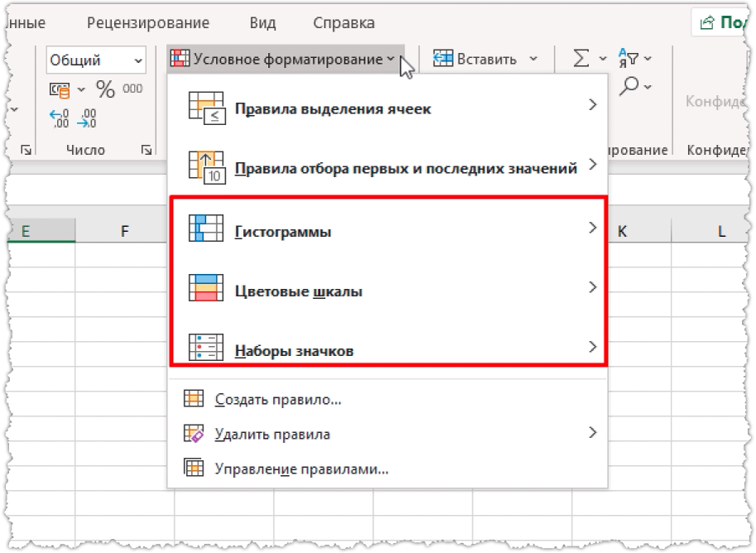Increase decimal places
This screenshot has width=756, height=553.
tap(60, 118)
